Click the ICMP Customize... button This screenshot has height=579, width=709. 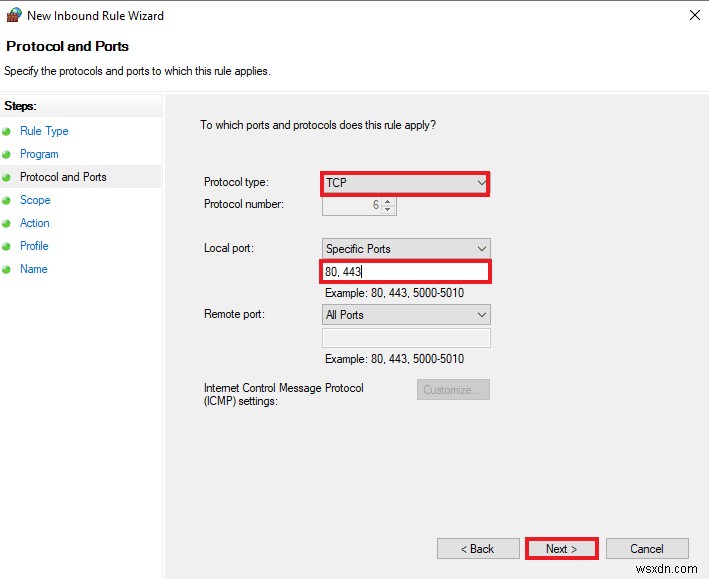pos(453,389)
